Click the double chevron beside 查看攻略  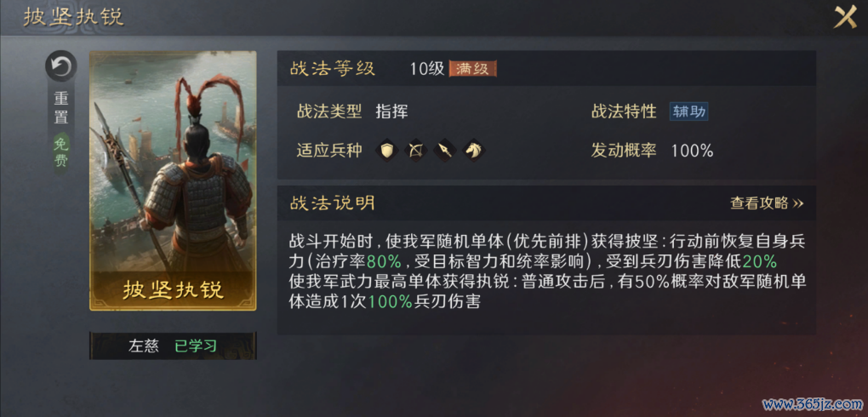click(797, 203)
